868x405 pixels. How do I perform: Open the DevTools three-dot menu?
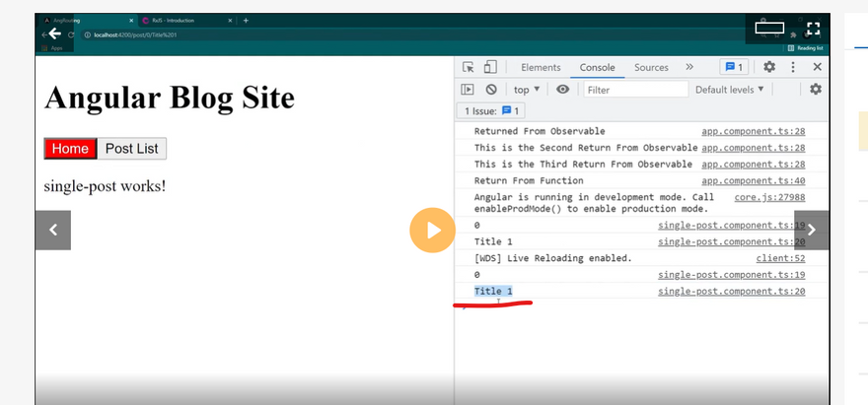click(793, 67)
